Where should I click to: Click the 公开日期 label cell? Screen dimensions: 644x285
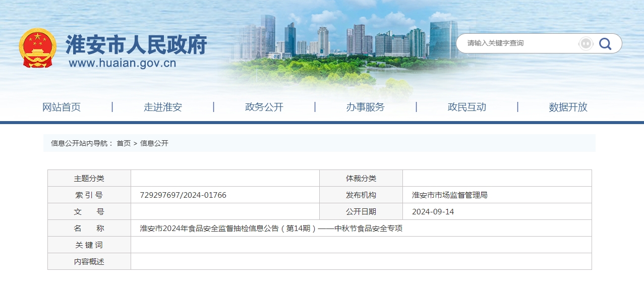click(361, 212)
